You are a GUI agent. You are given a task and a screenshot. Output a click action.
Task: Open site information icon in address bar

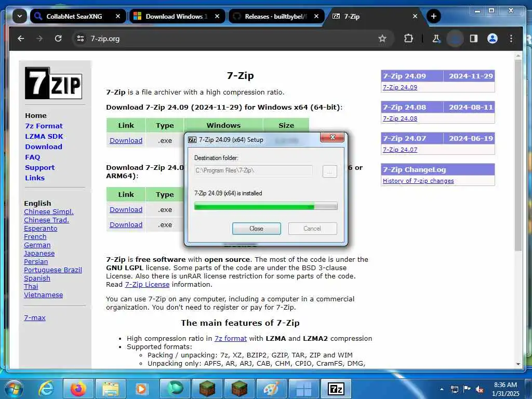(x=81, y=38)
